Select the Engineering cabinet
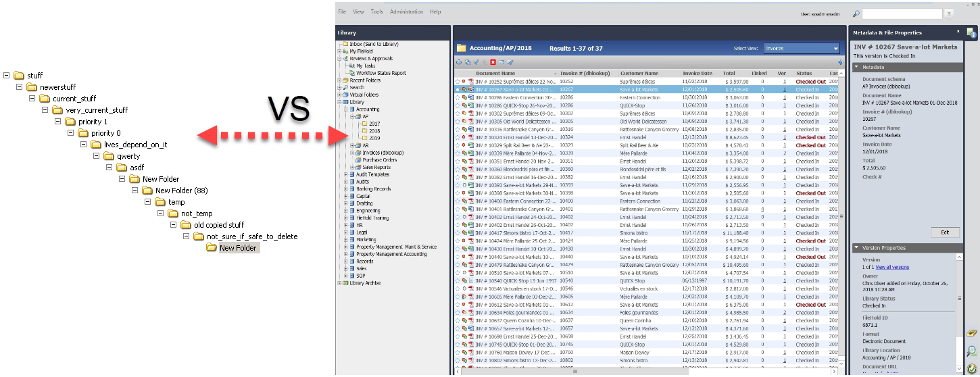The image size is (980, 377). pyautogui.click(x=368, y=211)
